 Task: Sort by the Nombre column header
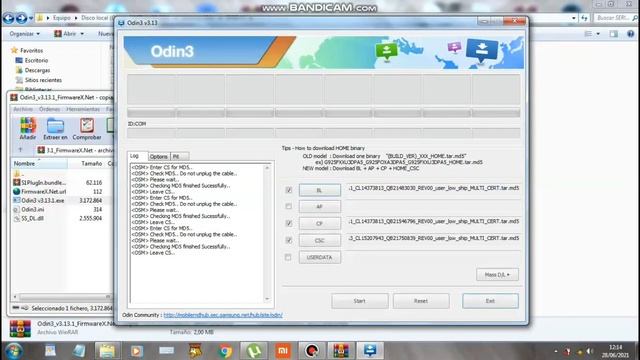tap(39, 164)
